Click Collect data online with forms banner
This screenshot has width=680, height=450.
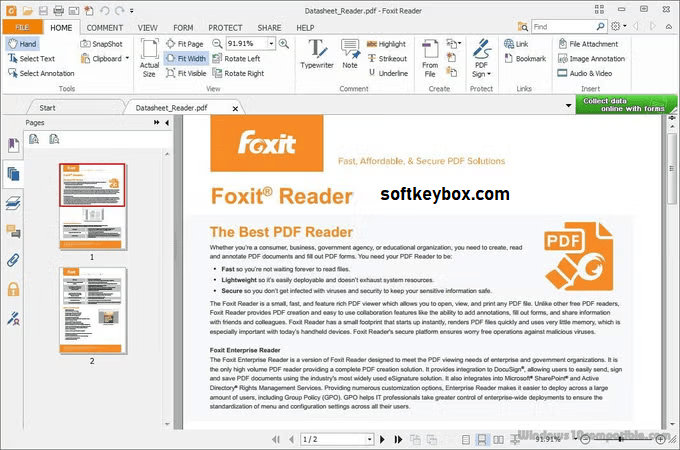pos(626,104)
